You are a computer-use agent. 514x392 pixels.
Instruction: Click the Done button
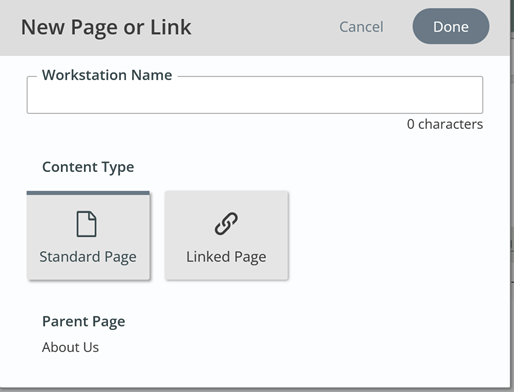tap(451, 26)
